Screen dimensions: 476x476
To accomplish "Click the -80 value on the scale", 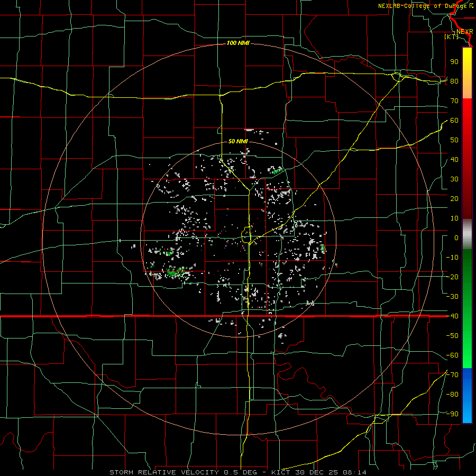I will [452, 395].
